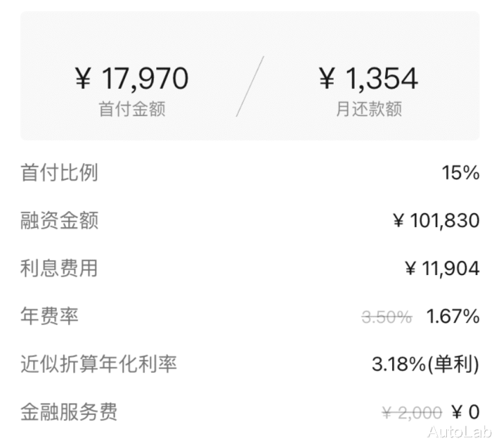This screenshot has height=448, width=499.
Task: Tap the 15% down payment ratio value
Action: pos(460,173)
